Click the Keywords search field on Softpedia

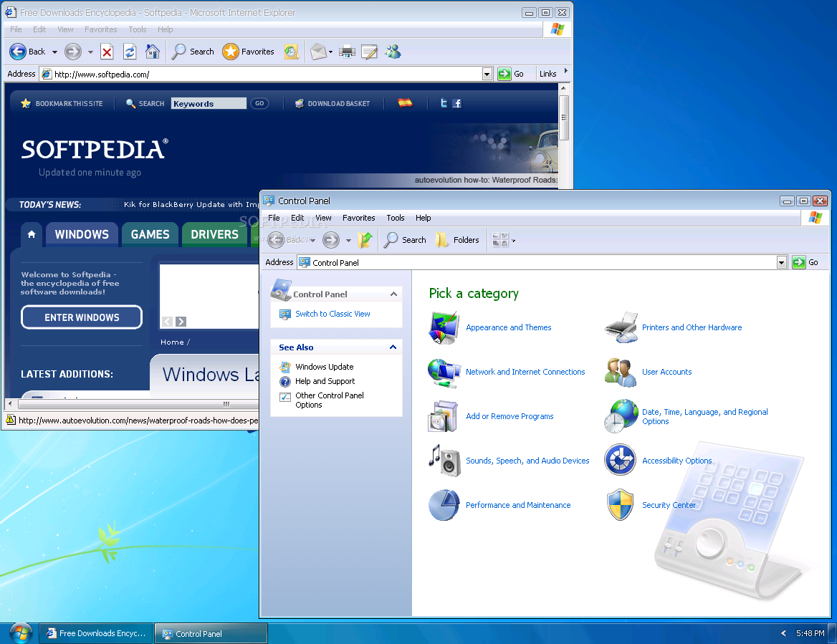[x=209, y=103]
